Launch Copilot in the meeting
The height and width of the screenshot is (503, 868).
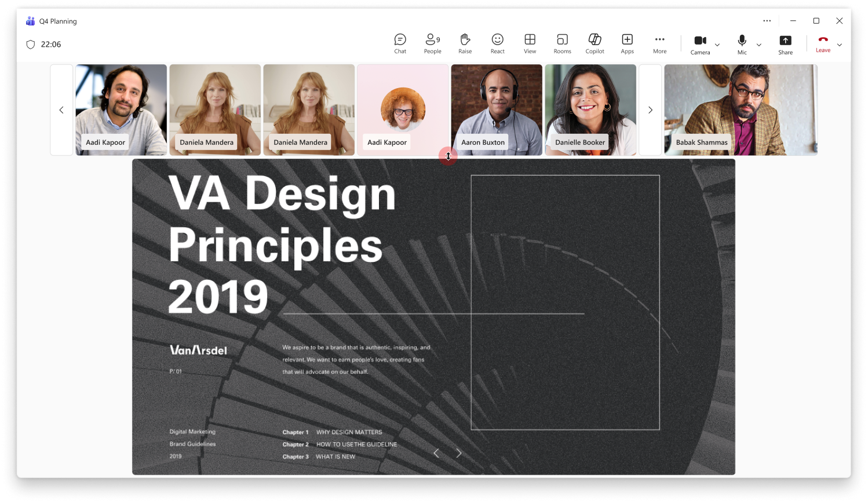595,43
